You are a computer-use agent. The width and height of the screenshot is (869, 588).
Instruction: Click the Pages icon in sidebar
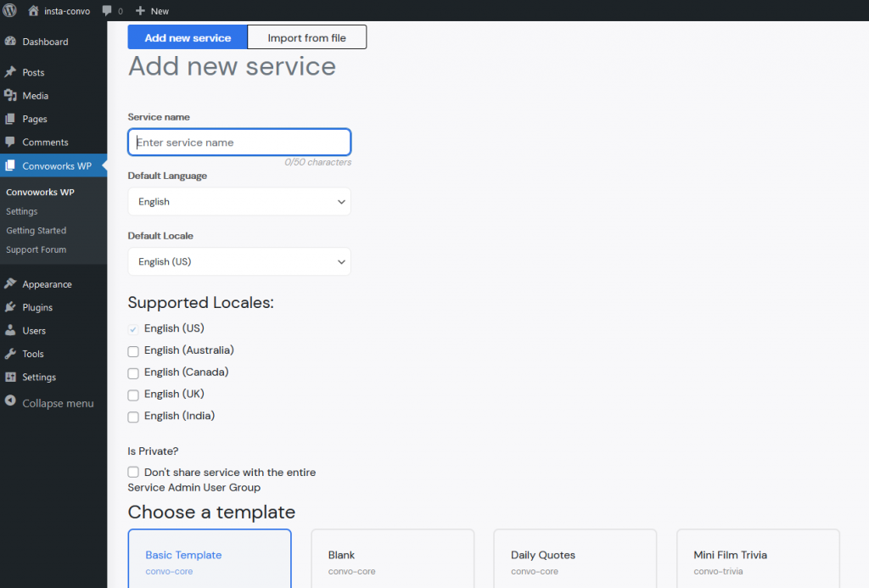10,119
